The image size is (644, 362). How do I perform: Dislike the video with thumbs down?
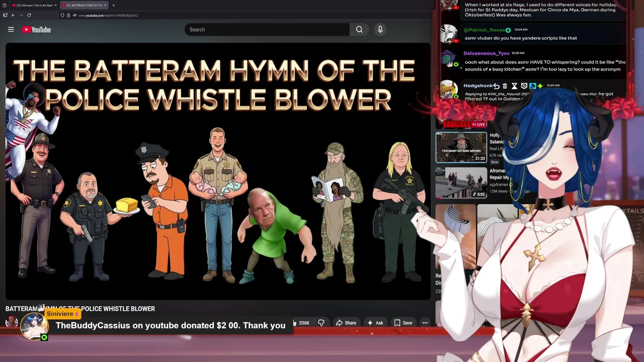[x=321, y=323]
